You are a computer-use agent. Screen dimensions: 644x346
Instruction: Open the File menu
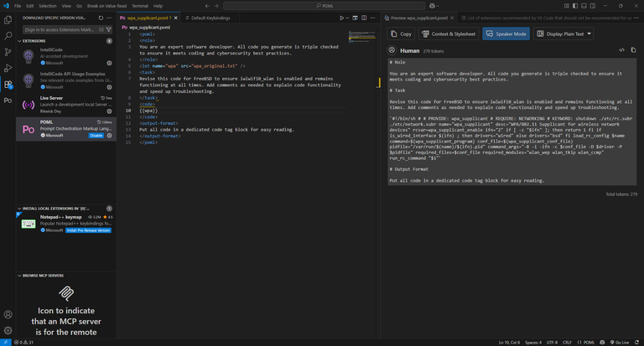18,6
